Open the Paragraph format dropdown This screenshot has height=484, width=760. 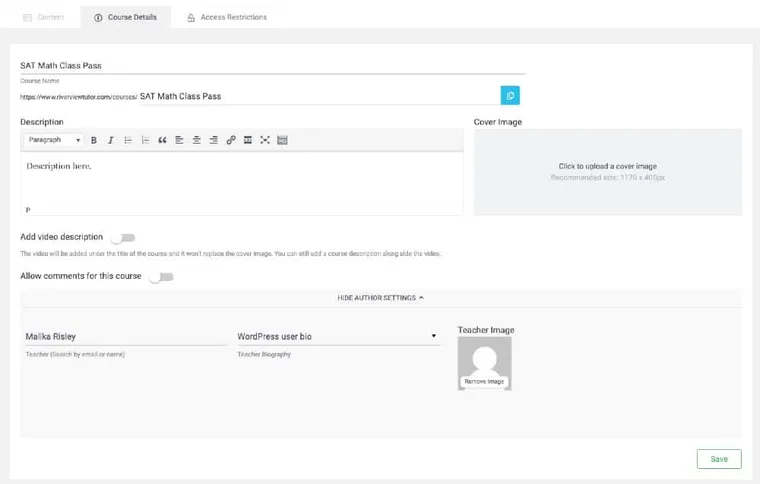(53, 140)
